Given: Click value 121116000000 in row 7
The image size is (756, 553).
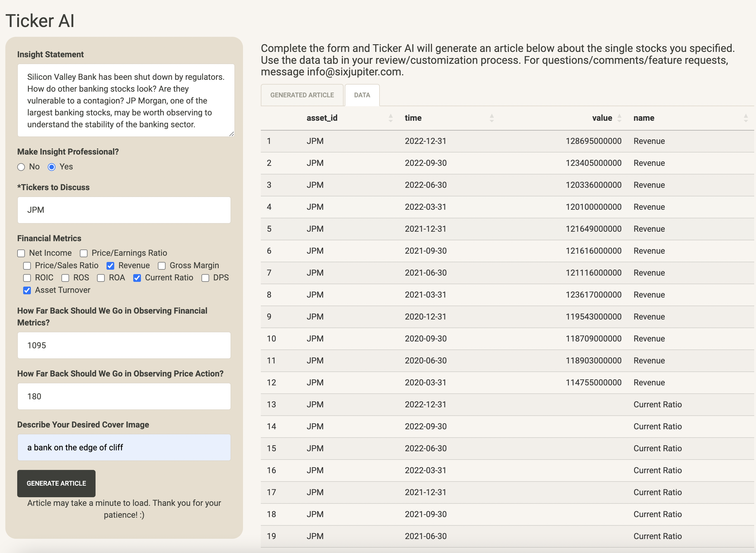Looking at the screenshot, I should (594, 273).
